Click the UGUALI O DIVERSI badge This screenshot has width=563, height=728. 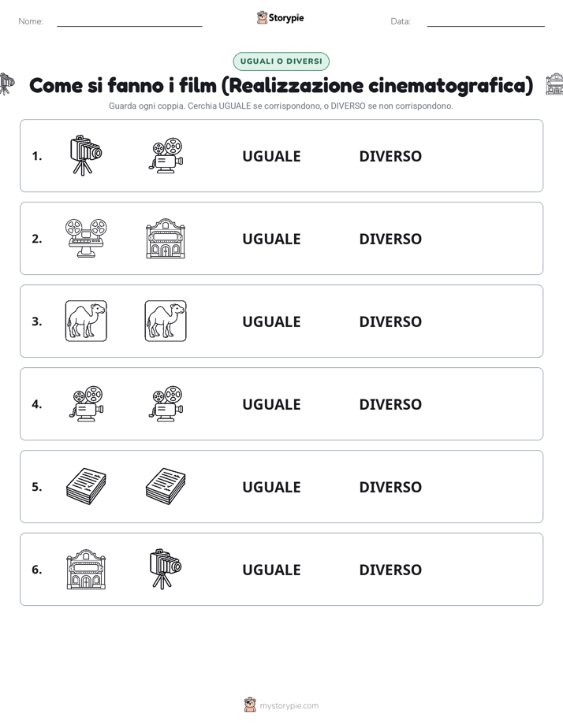(281, 61)
